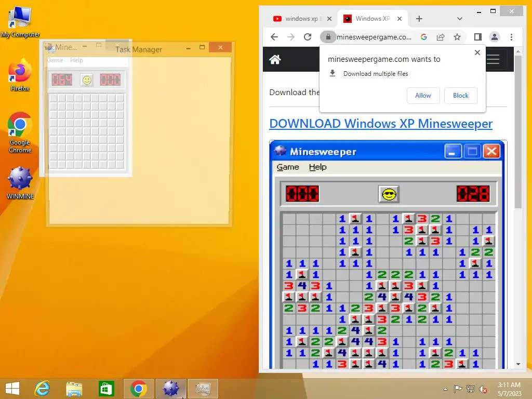This screenshot has width=532, height=399.
Task: Click Minesweeper smiley face reset button
Action: click(x=87, y=80)
